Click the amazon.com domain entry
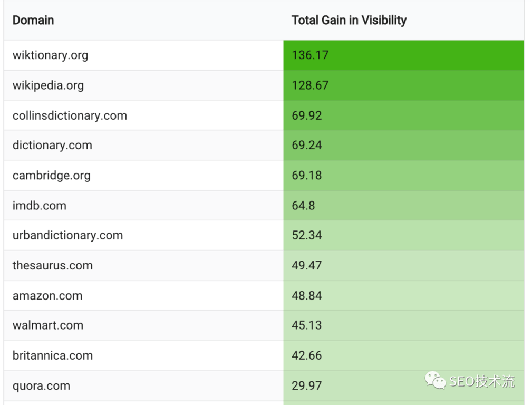The height and width of the screenshot is (405, 532). click(47, 296)
